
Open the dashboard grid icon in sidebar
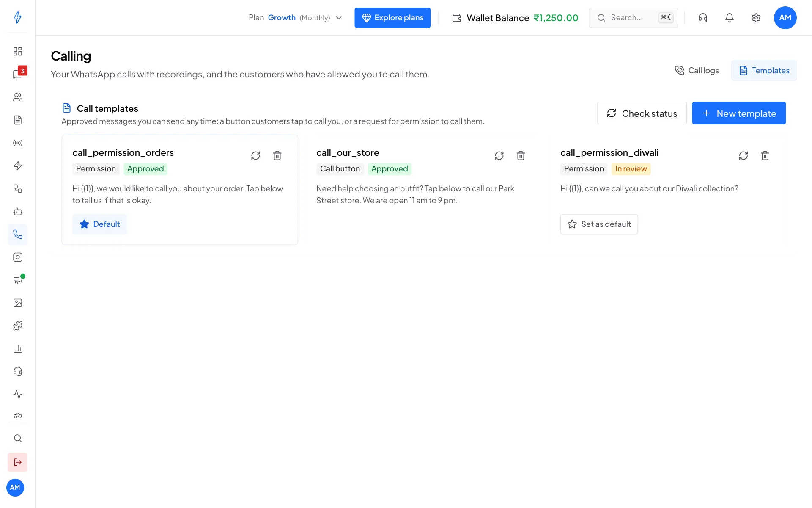tap(17, 51)
